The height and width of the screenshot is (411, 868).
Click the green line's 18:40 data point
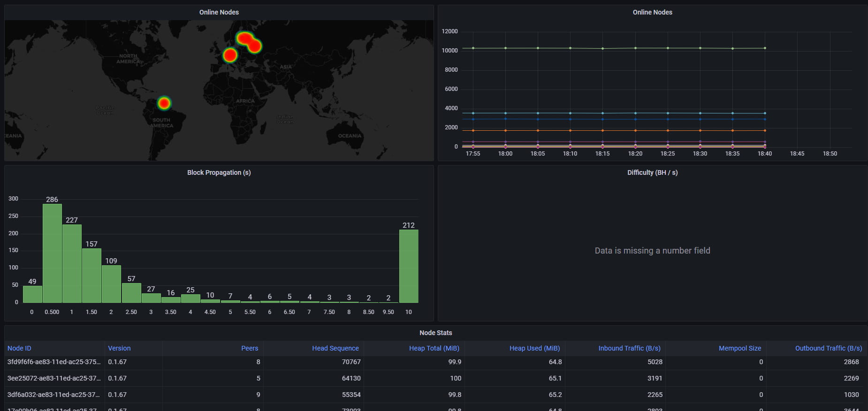tap(765, 48)
